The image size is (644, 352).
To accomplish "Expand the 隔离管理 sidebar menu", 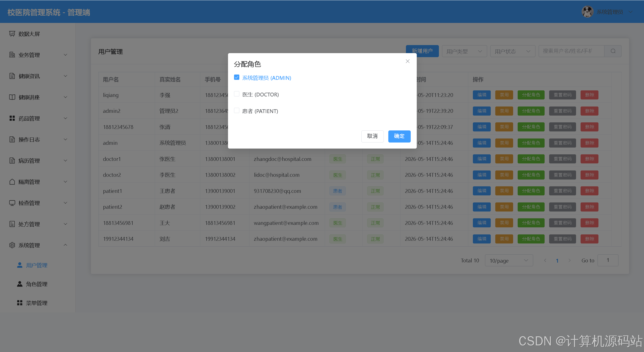I will click(x=37, y=182).
